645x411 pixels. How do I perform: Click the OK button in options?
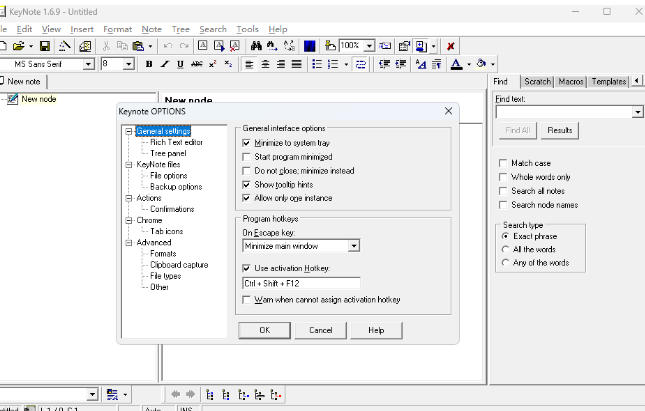click(x=264, y=330)
